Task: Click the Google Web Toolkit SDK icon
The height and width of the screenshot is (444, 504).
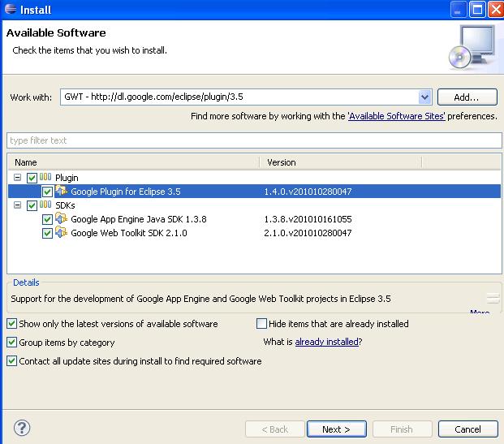Action: [x=61, y=232]
